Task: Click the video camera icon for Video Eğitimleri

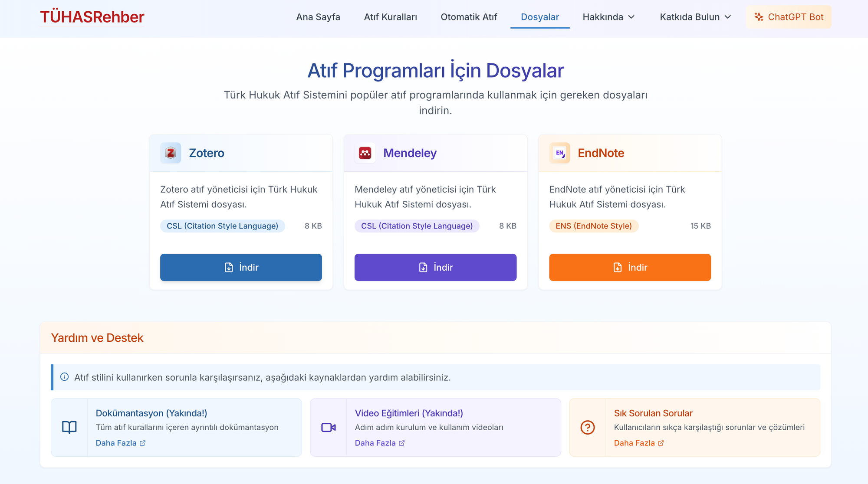Action: coord(329,427)
